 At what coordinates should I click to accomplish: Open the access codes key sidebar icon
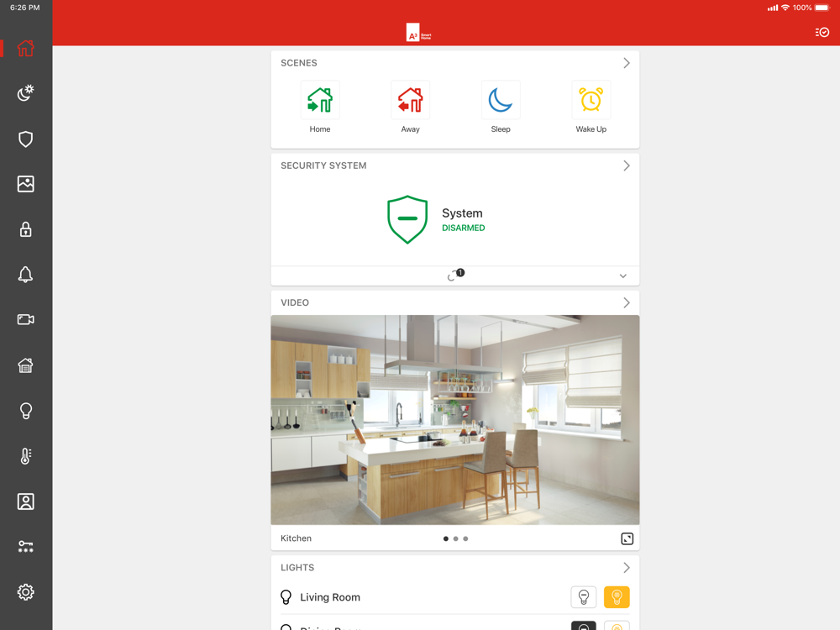[x=26, y=547]
